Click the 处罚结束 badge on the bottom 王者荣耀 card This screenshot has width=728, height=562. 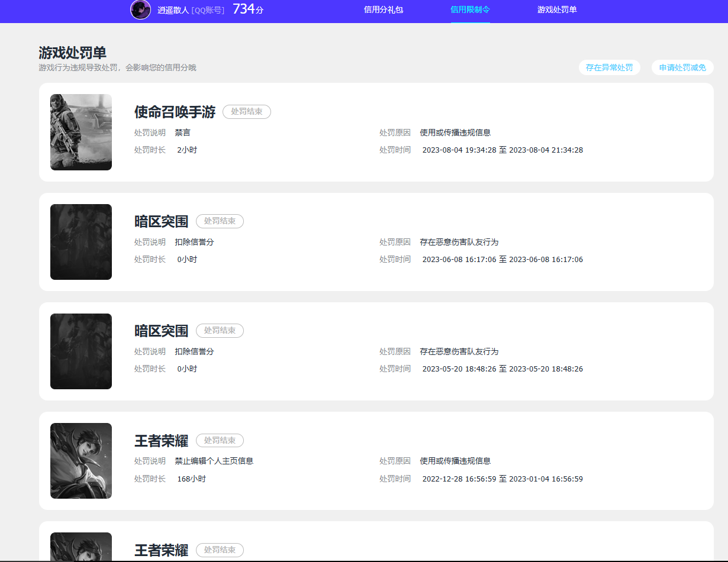[x=220, y=550]
